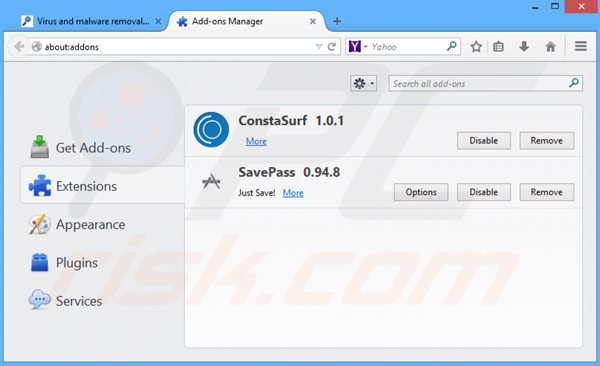The height and width of the screenshot is (366, 600).
Task: Maximize the Firefox window
Action: click(555, 6)
